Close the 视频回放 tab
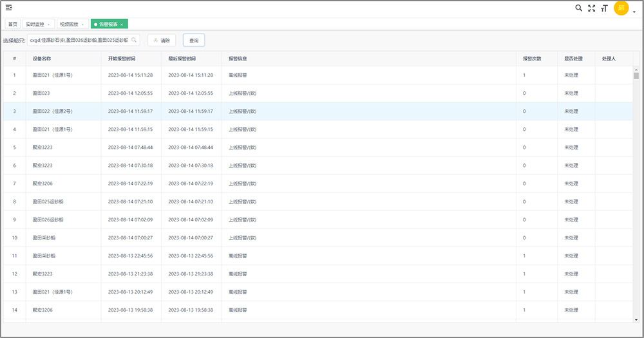The height and width of the screenshot is (338, 644). click(82, 24)
